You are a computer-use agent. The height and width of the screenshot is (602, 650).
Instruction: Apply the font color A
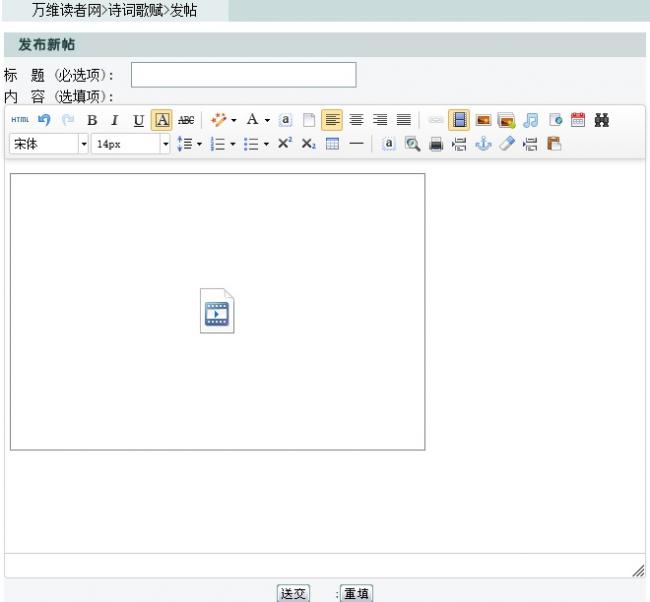click(x=252, y=120)
